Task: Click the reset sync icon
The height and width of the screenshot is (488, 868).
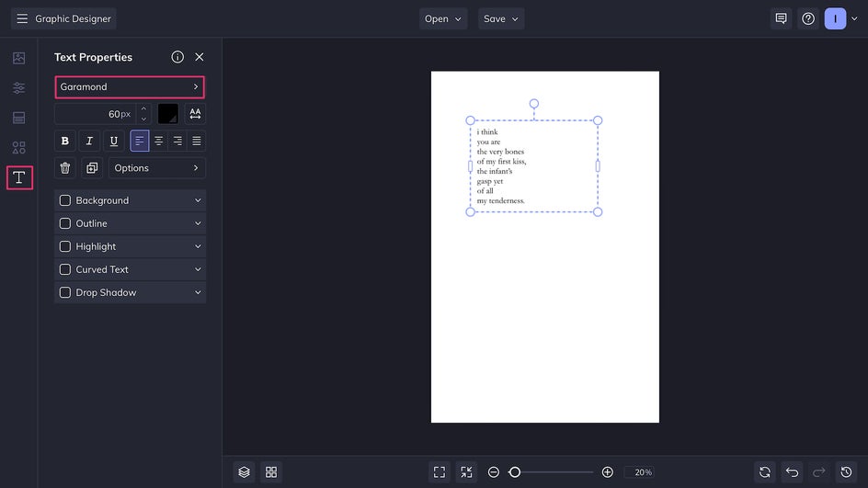Action: [x=764, y=472]
